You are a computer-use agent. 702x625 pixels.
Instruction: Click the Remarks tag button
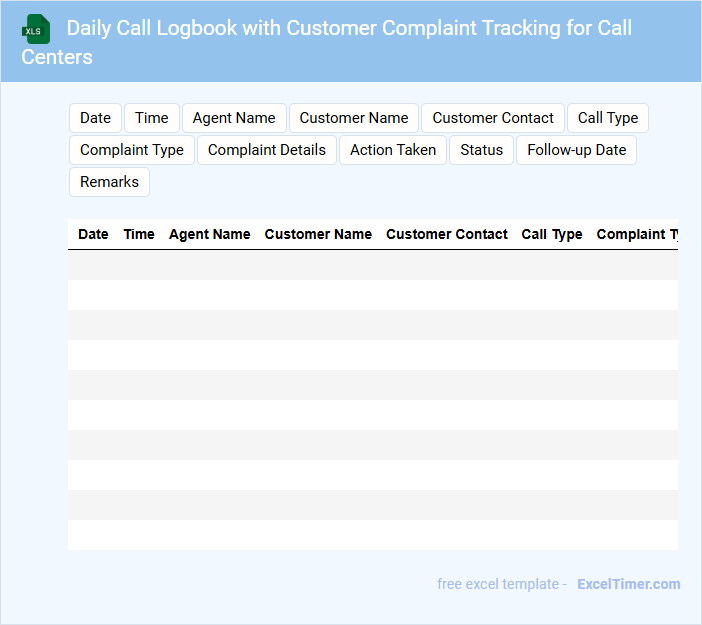pyautogui.click(x=109, y=182)
